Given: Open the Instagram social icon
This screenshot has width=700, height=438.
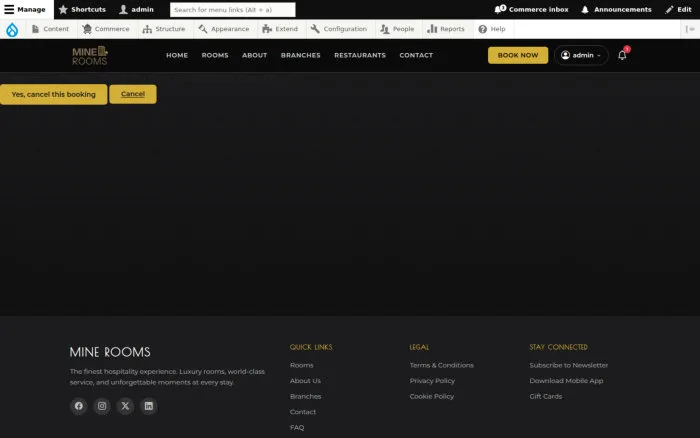Looking at the screenshot, I should pyautogui.click(x=102, y=406).
